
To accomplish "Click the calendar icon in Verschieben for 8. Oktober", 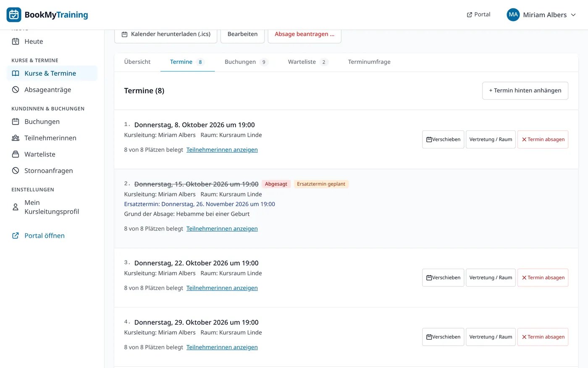I will click(429, 140).
